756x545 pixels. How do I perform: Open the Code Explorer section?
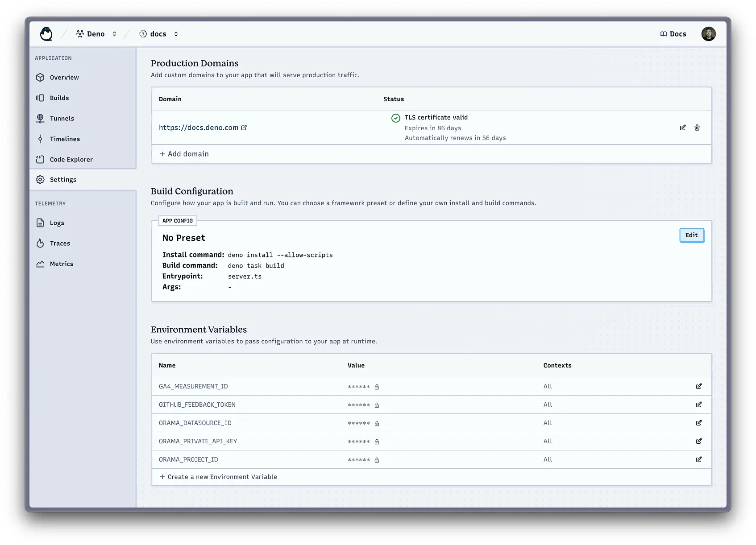click(71, 160)
